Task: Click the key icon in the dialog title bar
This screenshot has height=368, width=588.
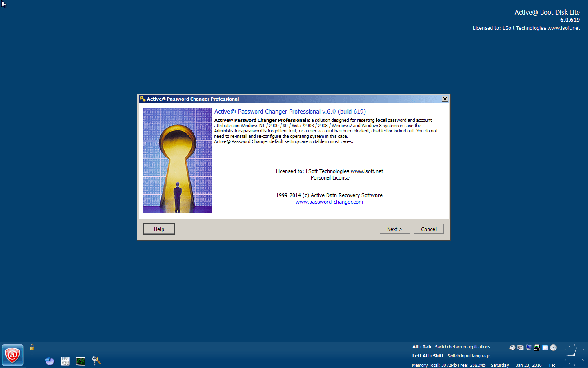Action: (x=143, y=99)
